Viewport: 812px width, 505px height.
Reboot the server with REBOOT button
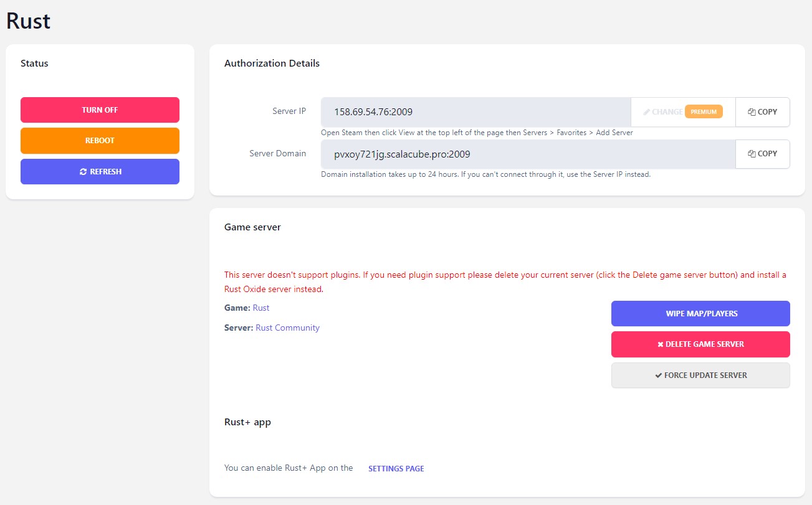(x=100, y=141)
